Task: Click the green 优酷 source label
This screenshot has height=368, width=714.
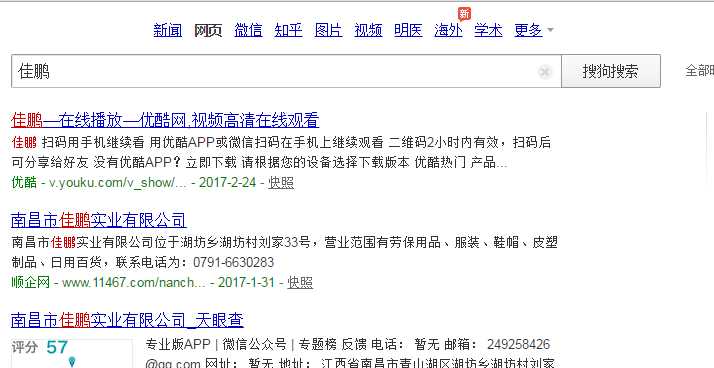Action: click(24, 183)
